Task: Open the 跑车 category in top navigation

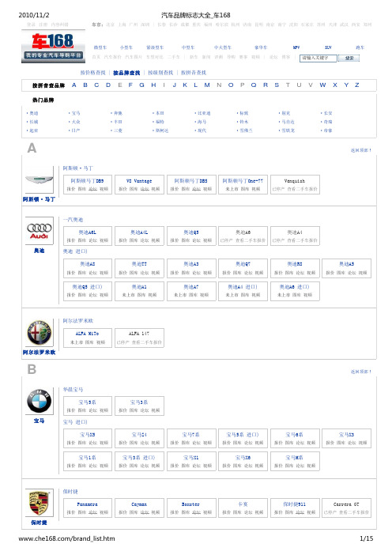Action: [360, 47]
